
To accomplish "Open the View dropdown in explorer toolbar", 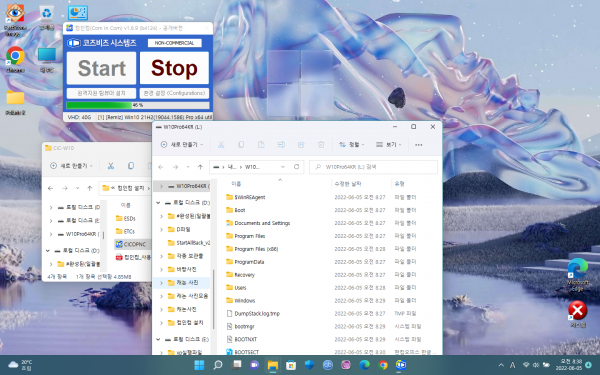I will tap(389, 145).
